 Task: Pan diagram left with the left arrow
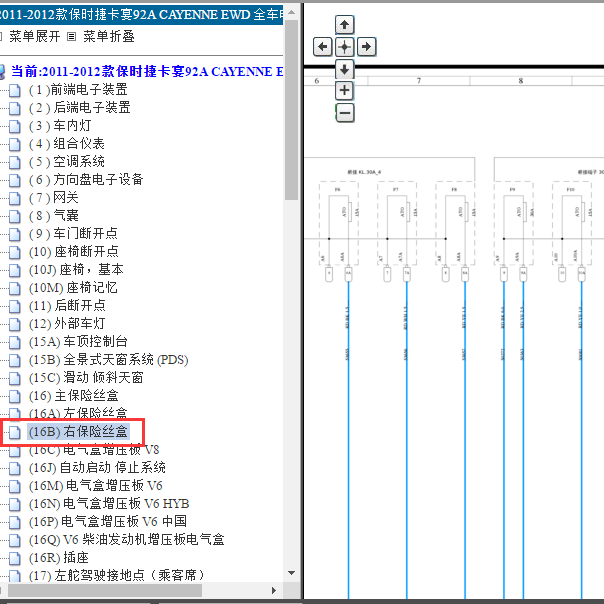coord(322,47)
